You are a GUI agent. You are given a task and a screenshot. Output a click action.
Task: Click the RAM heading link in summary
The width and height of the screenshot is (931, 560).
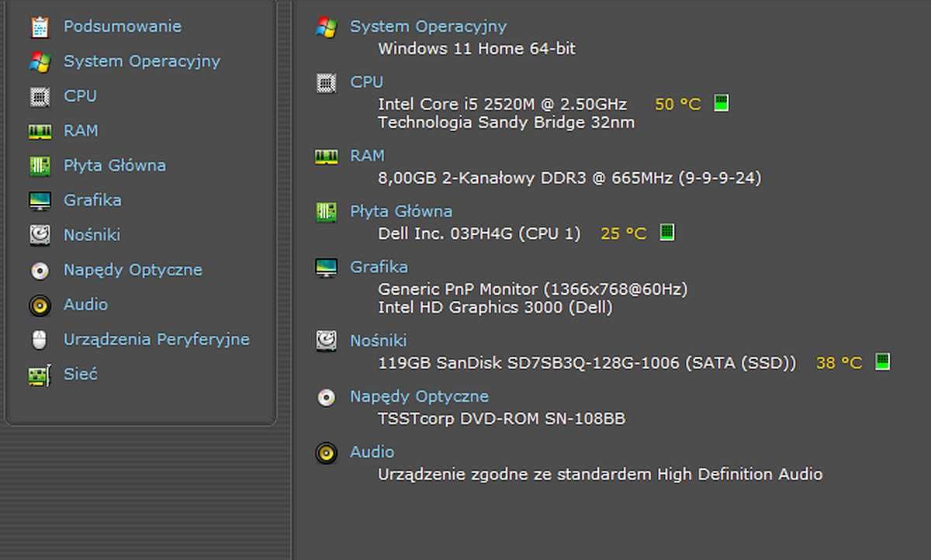(367, 156)
